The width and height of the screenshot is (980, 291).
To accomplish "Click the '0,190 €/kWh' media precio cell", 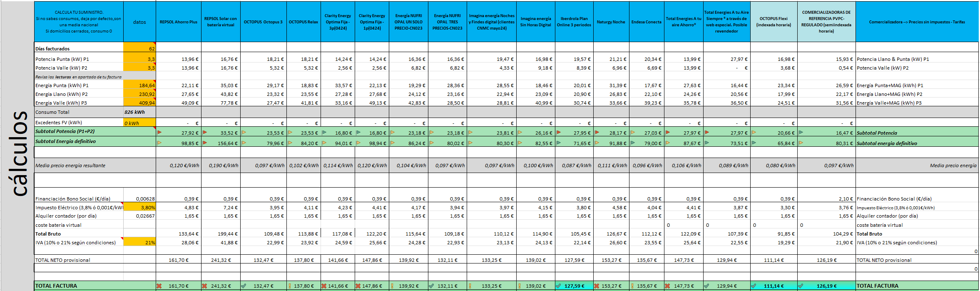I will pyautogui.click(x=221, y=166).
